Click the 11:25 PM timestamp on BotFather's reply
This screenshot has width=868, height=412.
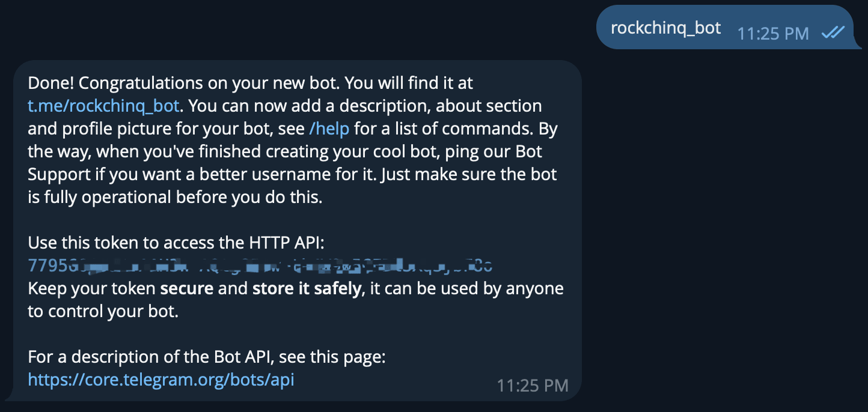click(532, 386)
